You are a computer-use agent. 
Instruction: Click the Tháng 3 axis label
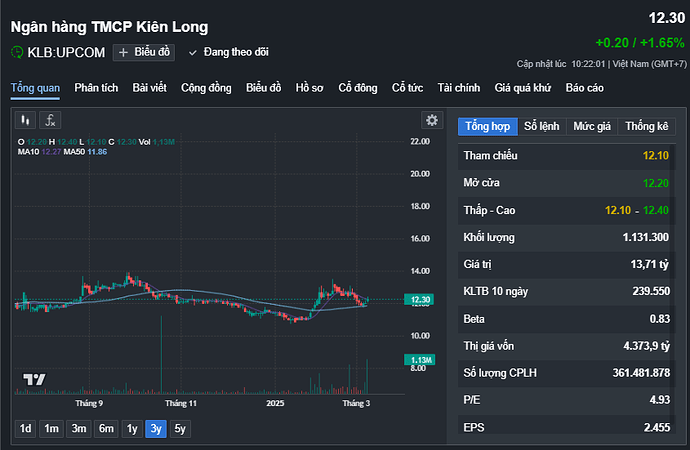356,403
